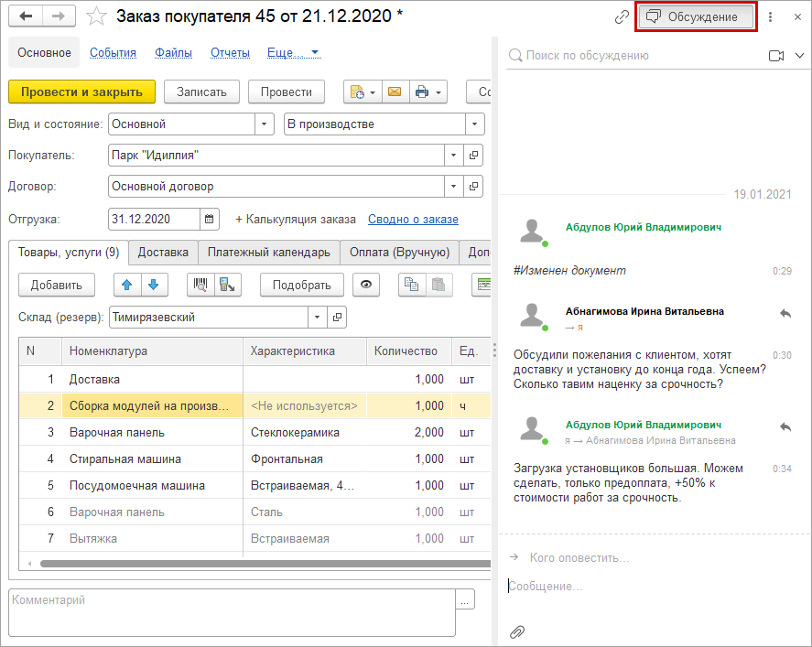Open dropdown next to printer icon
Image resolution: width=812 pixels, height=647 pixels.
tap(438, 92)
